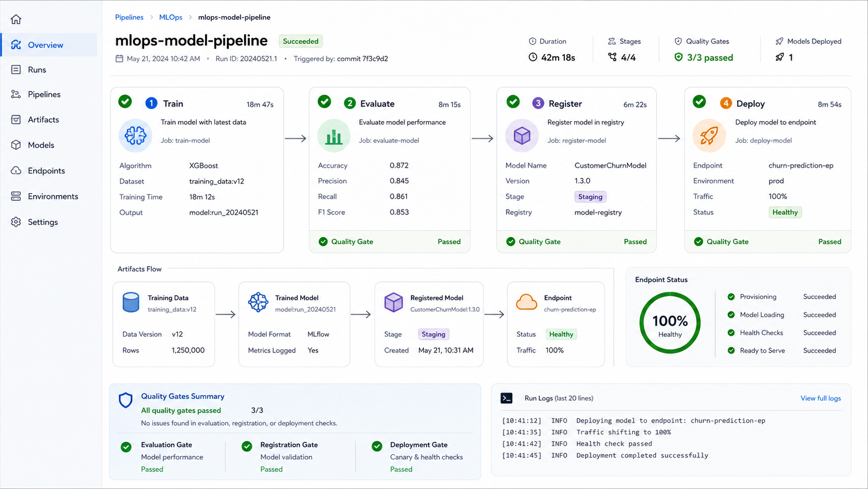Click the Evaluate stage bar chart icon
Screen dimensions: 868x489
coord(334,136)
